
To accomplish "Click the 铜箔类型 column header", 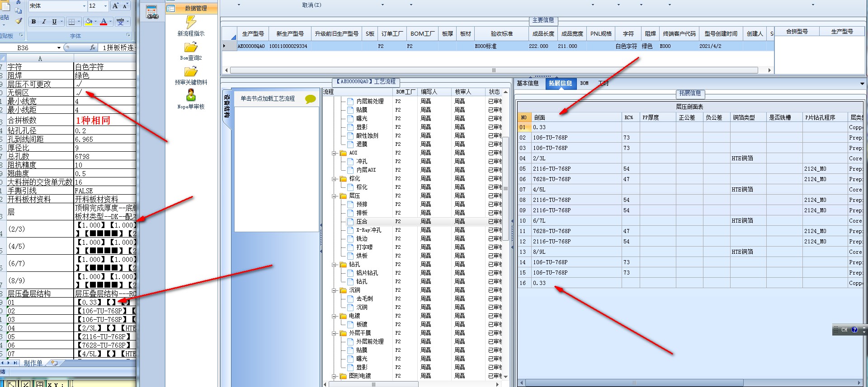I will point(748,117).
